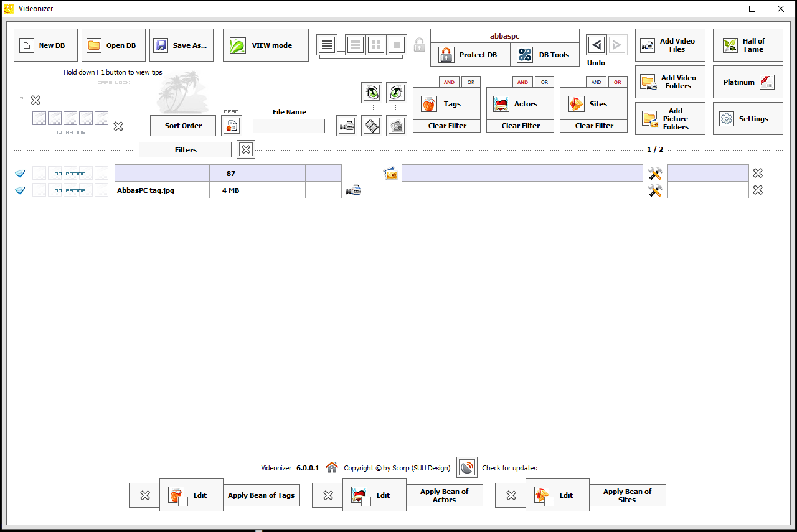Viewport: 797px width, 532px height.
Task: Choose the fifth rating box in filter
Action: [x=101, y=118]
